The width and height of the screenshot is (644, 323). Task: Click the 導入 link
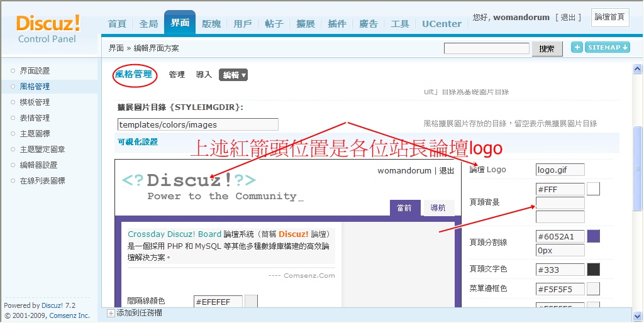pyautogui.click(x=204, y=75)
